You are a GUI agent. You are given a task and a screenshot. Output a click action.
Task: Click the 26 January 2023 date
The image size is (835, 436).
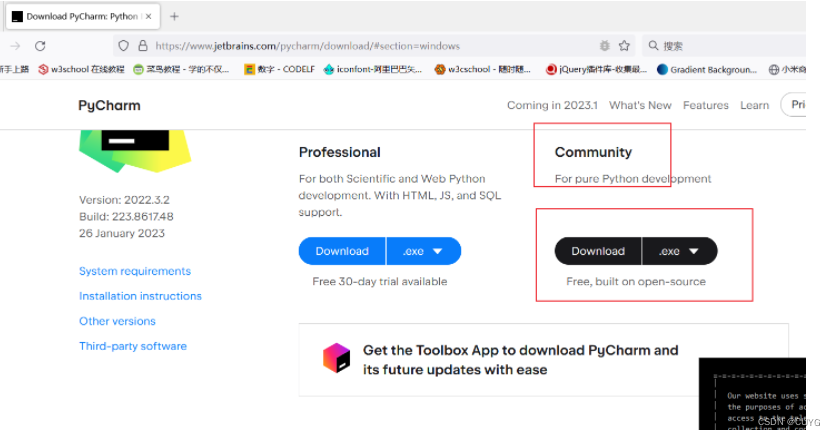pyautogui.click(x=122, y=233)
